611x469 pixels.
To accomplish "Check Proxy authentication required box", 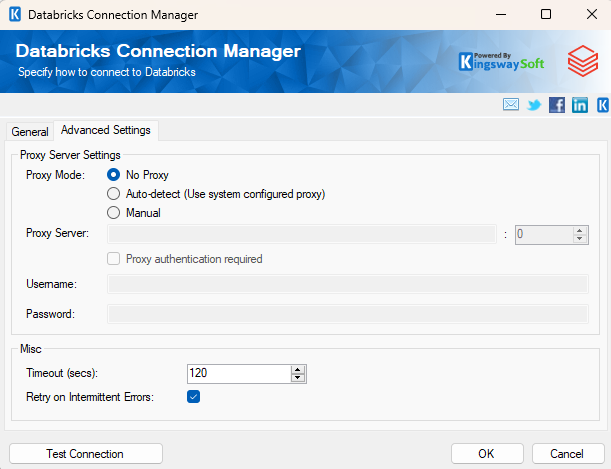I will coord(113,259).
